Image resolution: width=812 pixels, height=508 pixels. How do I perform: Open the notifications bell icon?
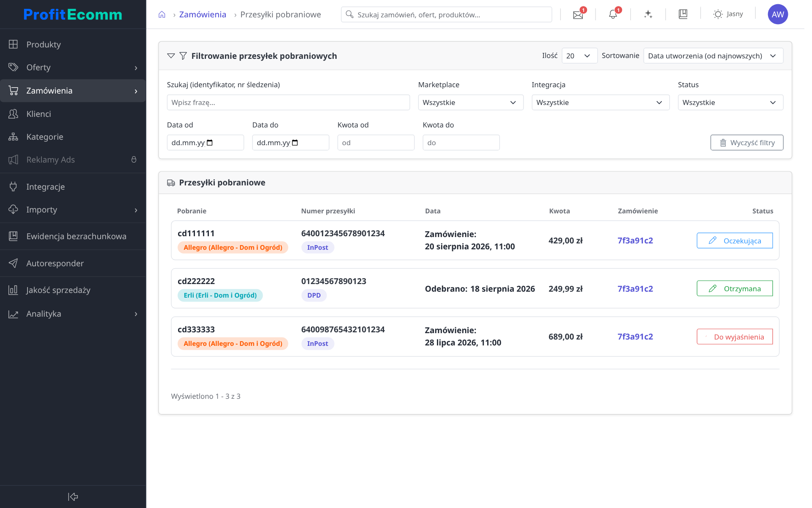click(x=613, y=15)
